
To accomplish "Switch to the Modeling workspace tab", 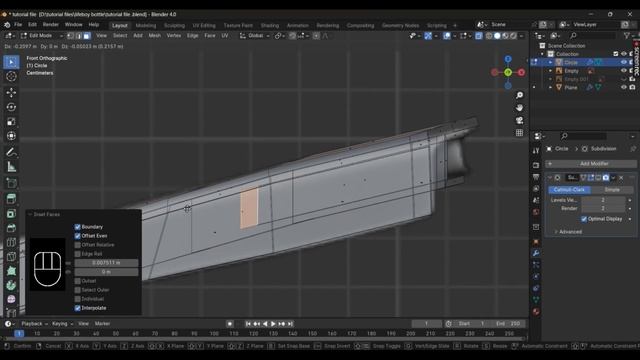I will (x=146, y=25).
